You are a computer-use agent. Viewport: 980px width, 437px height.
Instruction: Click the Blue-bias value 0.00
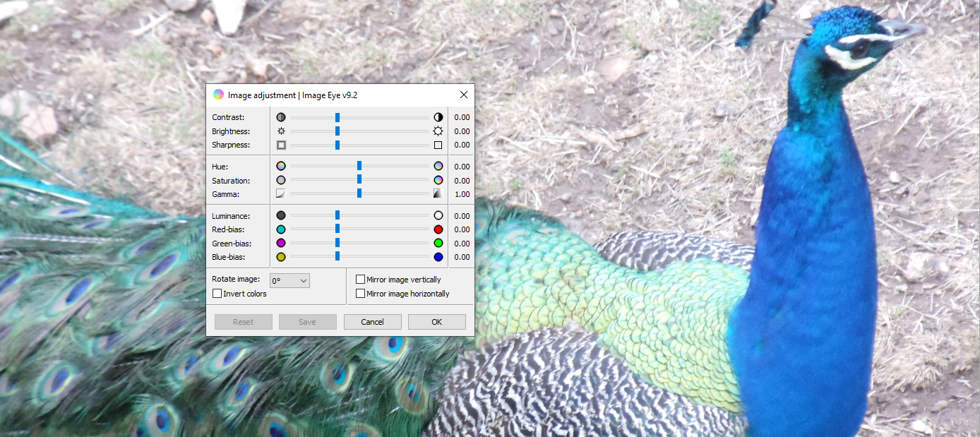[x=462, y=257]
